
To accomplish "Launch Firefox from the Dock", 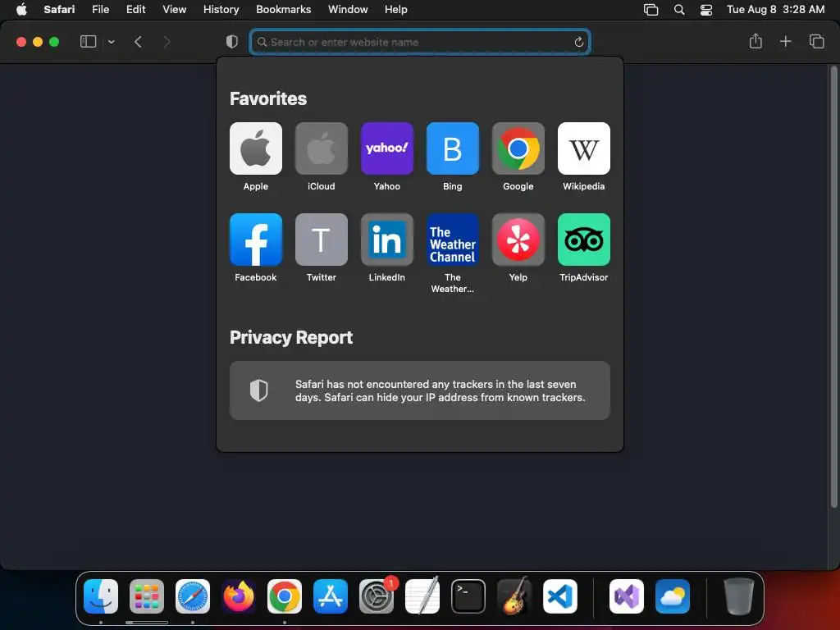I will pyautogui.click(x=239, y=596).
